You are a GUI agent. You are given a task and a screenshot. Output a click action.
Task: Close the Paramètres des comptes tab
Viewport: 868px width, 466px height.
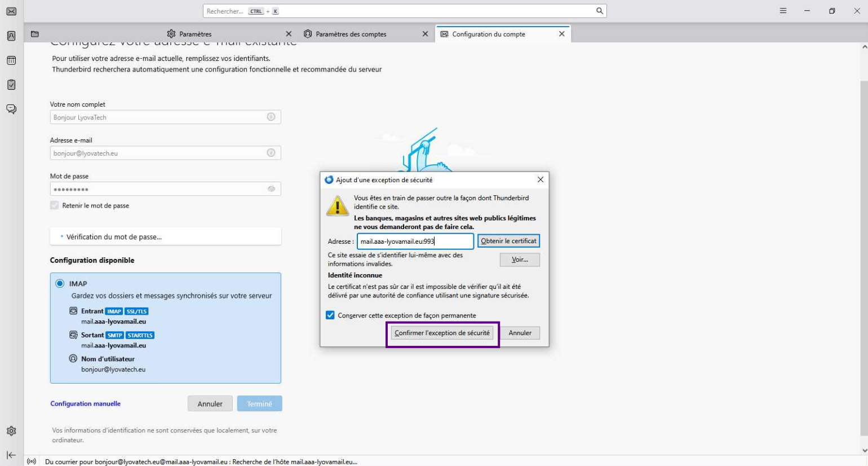point(425,34)
